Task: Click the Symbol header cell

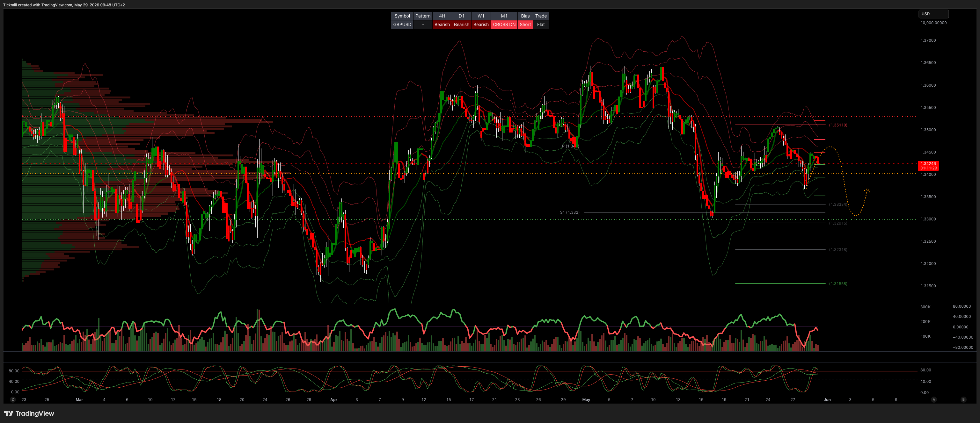Action: point(402,16)
